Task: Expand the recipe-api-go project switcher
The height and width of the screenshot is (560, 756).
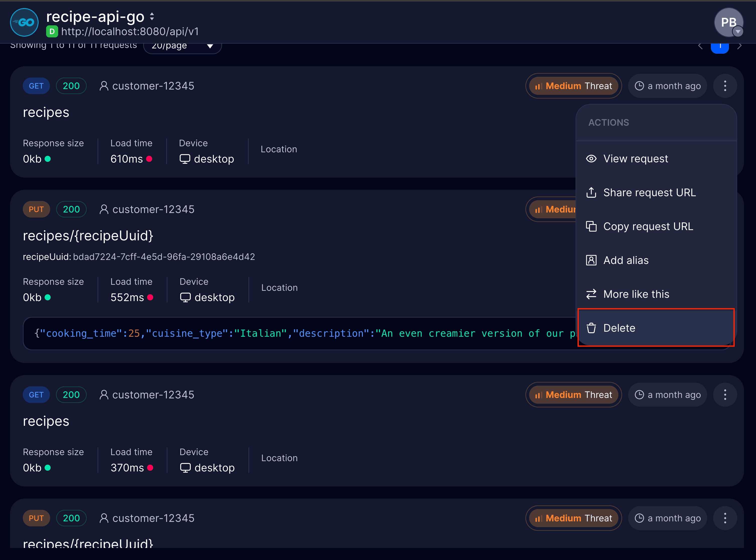Action: [x=152, y=16]
